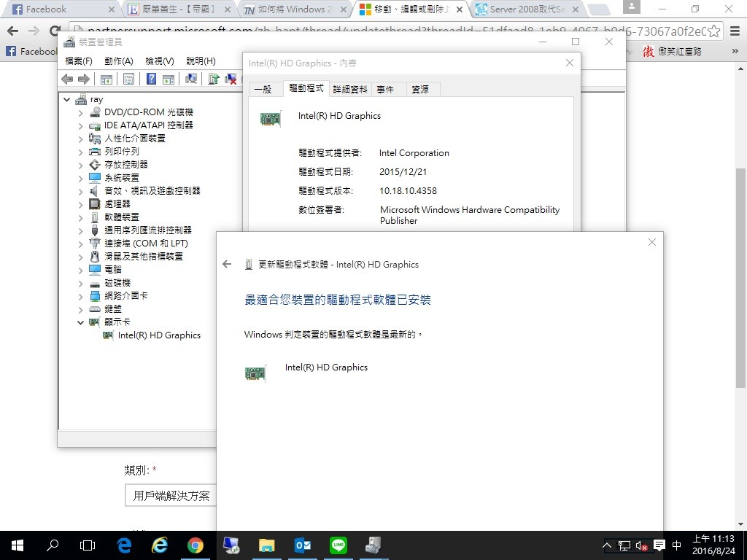Open the Windows Start menu
747x560 pixels.
(x=18, y=545)
